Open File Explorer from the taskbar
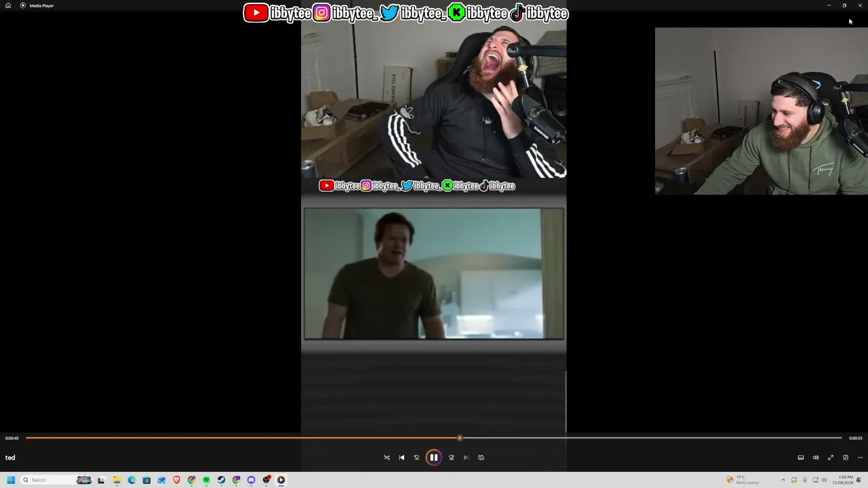 [117, 480]
